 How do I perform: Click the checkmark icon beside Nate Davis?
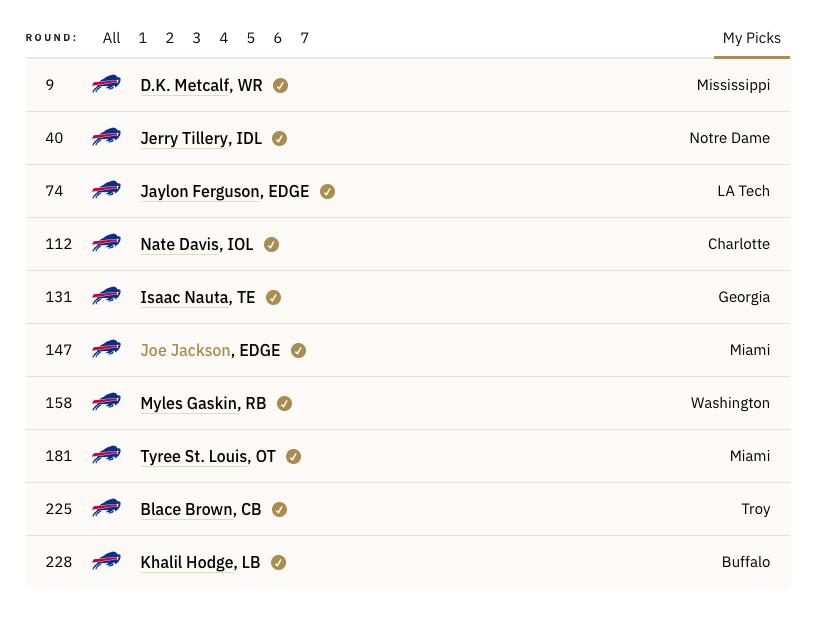[271, 244]
